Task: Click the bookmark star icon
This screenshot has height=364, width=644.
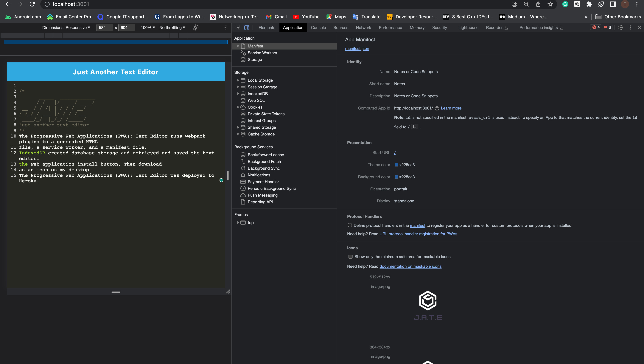Action: tap(550, 4)
